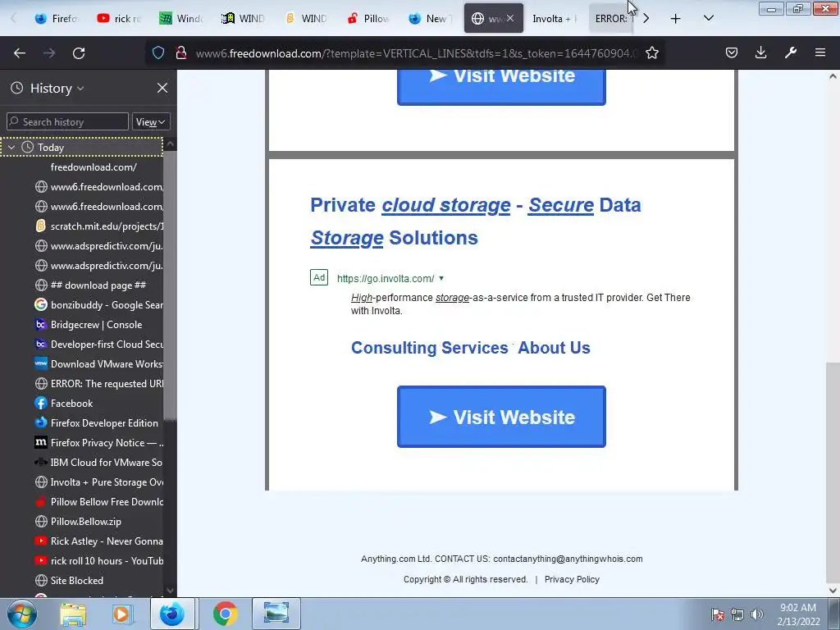Open the image viewer taskbar button
The image size is (840, 630).
(276, 614)
